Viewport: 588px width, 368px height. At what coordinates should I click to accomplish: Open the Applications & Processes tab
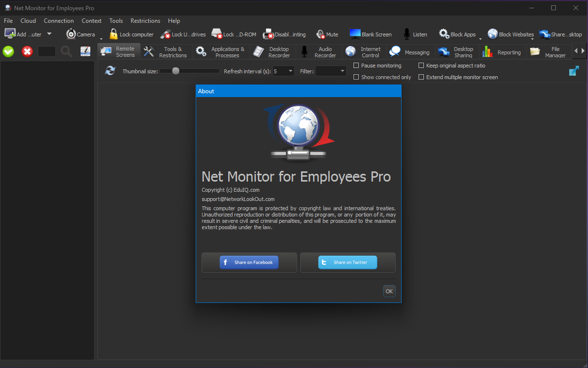221,52
